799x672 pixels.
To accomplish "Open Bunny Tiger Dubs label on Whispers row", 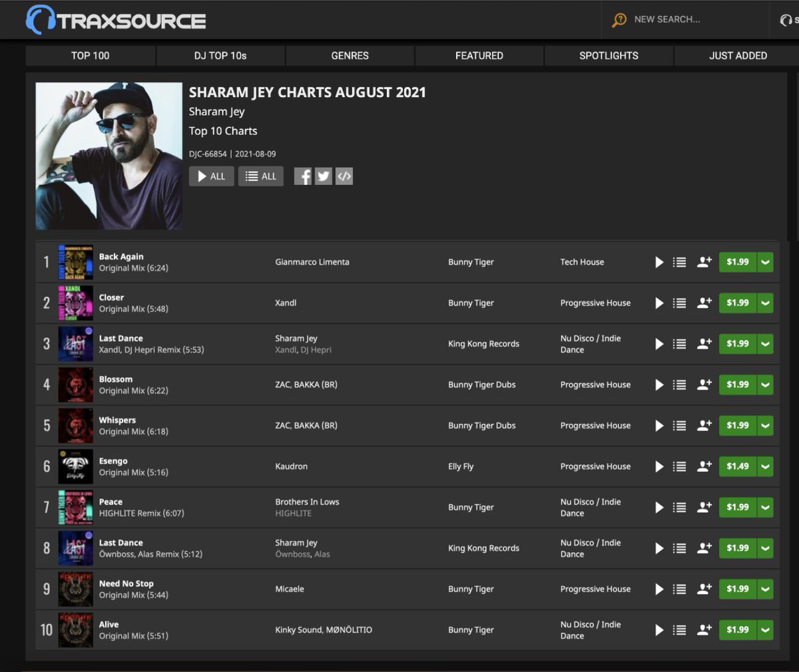I will tap(482, 426).
